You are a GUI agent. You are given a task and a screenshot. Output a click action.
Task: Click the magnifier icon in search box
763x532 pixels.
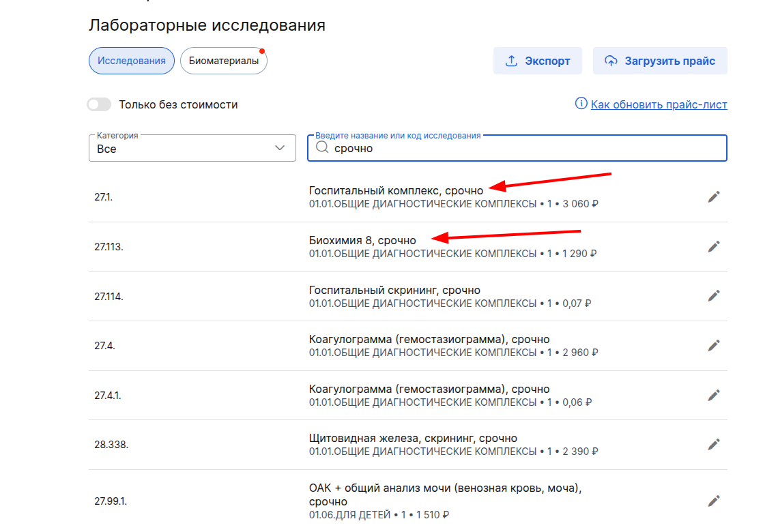click(322, 148)
